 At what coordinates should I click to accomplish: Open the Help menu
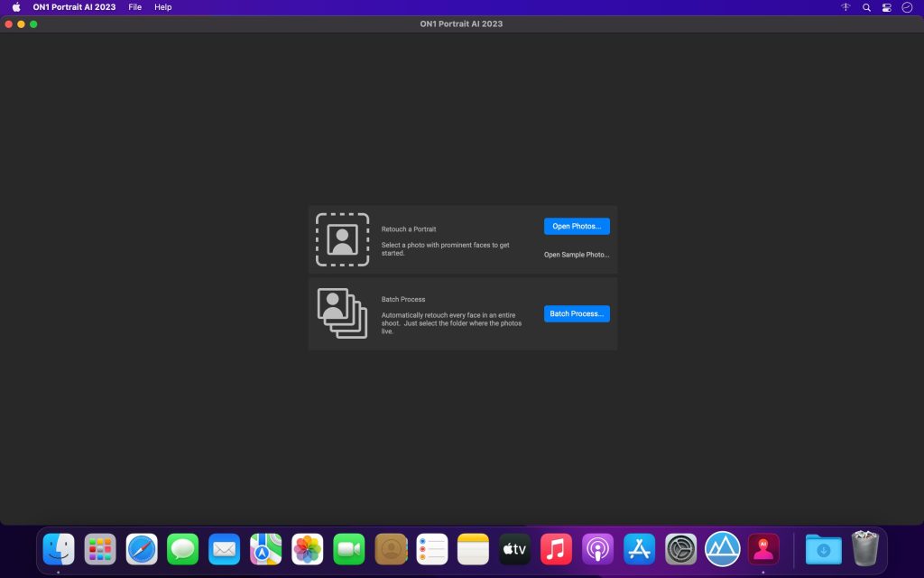[x=162, y=7]
